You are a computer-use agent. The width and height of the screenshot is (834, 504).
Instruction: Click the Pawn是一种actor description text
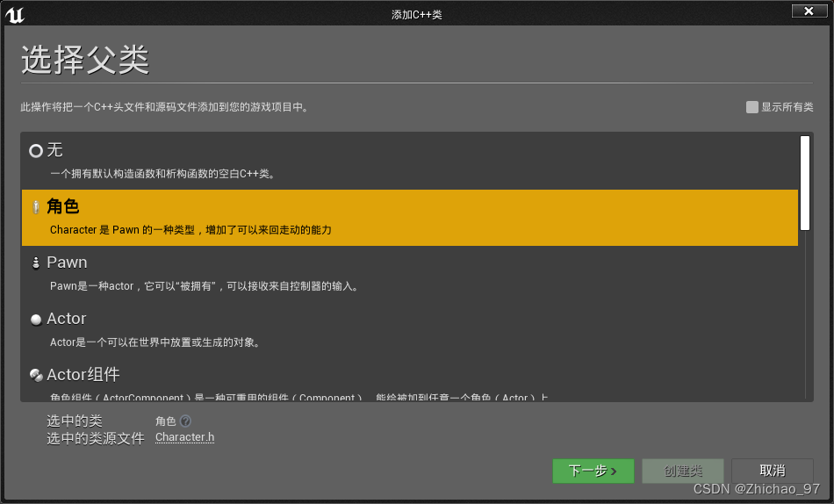(205, 286)
